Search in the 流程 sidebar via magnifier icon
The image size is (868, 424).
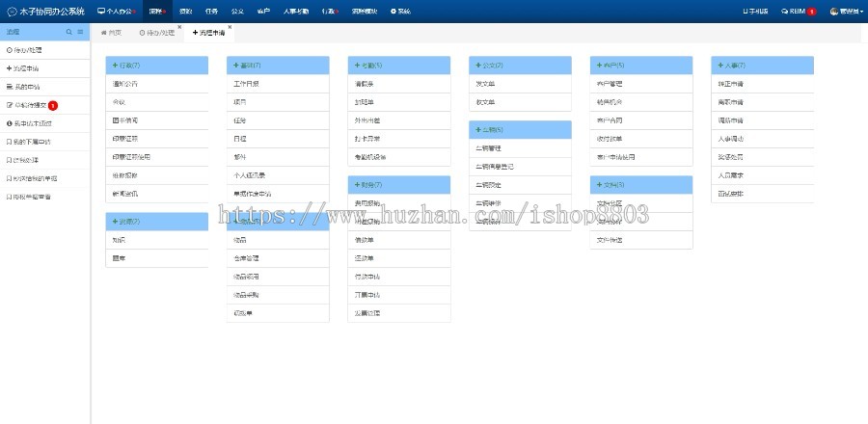(x=69, y=32)
